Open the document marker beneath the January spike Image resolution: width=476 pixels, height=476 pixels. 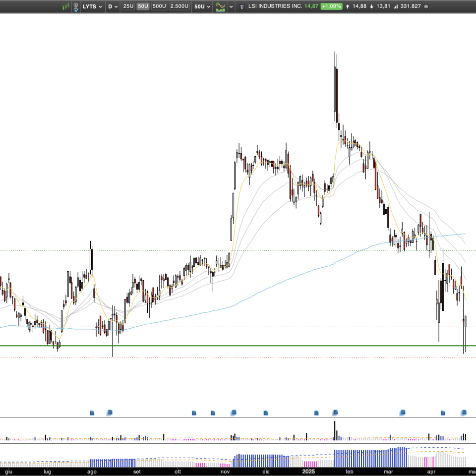pos(335,412)
